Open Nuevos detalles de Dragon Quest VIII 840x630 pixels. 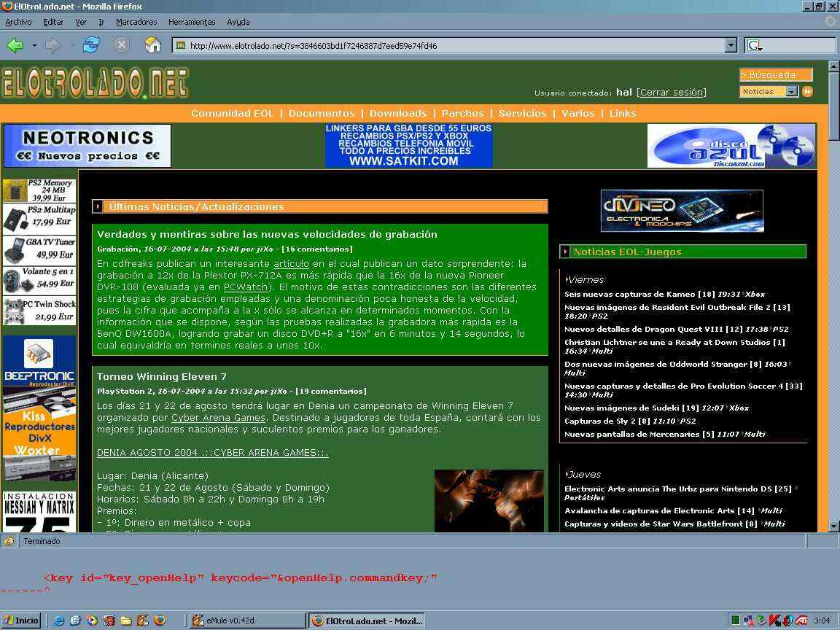tap(643, 329)
